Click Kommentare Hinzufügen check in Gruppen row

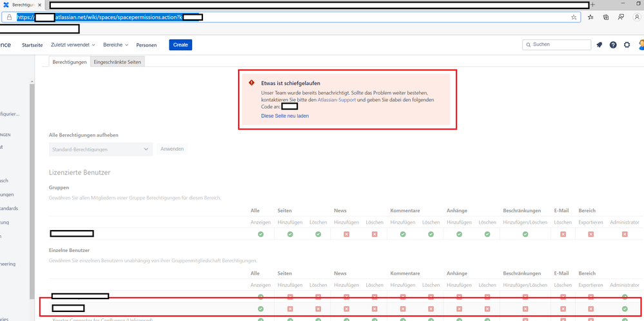click(x=403, y=234)
